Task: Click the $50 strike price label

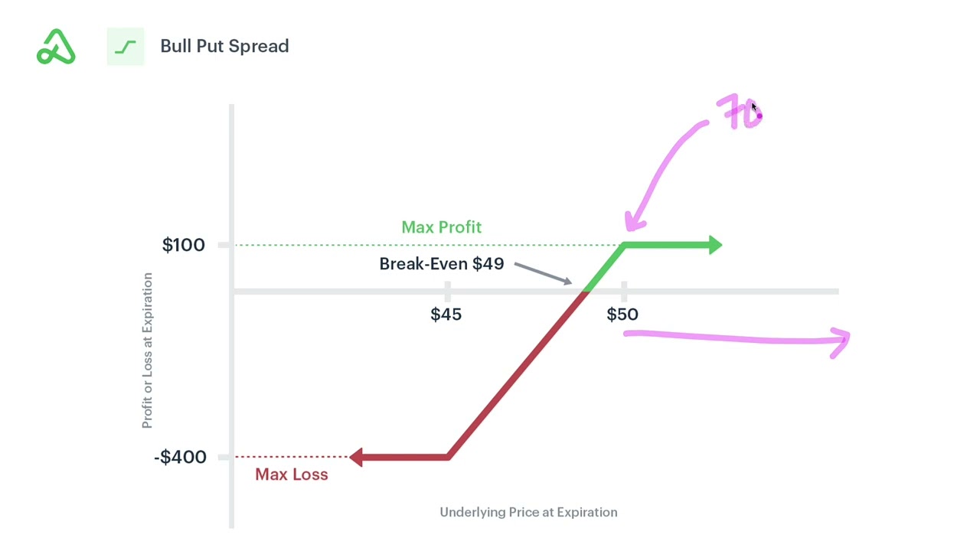Action: (x=622, y=315)
